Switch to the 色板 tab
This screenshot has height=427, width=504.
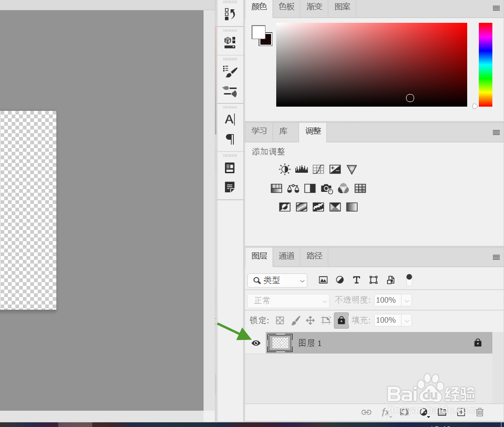[286, 7]
